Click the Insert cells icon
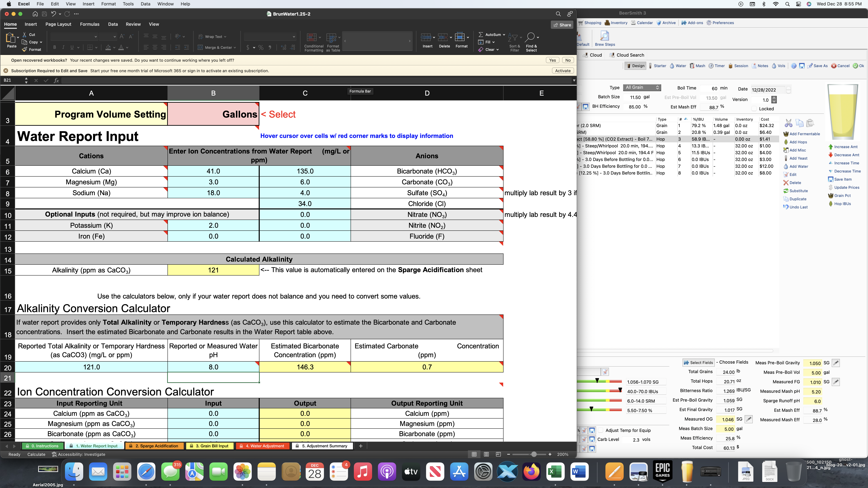Screen dimensions: 868x488 click(x=426, y=37)
